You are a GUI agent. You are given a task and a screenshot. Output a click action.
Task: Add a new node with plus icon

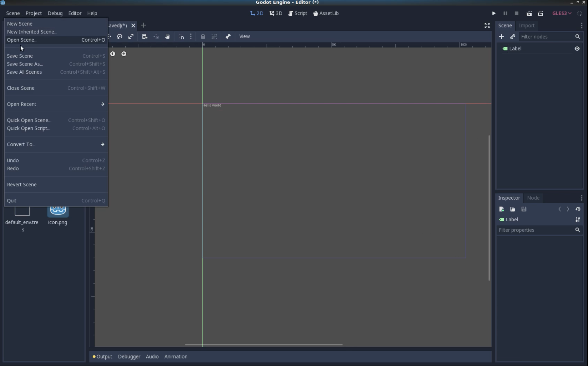pyautogui.click(x=501, y=37)
